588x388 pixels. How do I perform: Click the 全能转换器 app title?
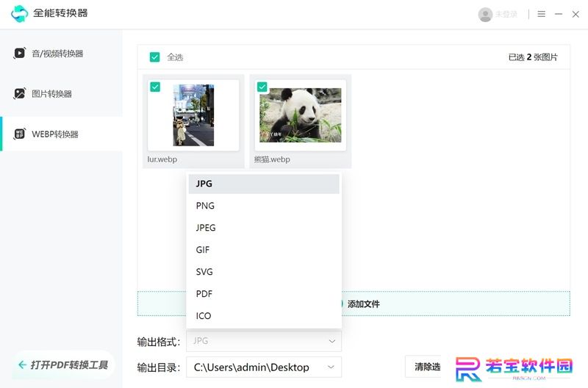[60, 13]
